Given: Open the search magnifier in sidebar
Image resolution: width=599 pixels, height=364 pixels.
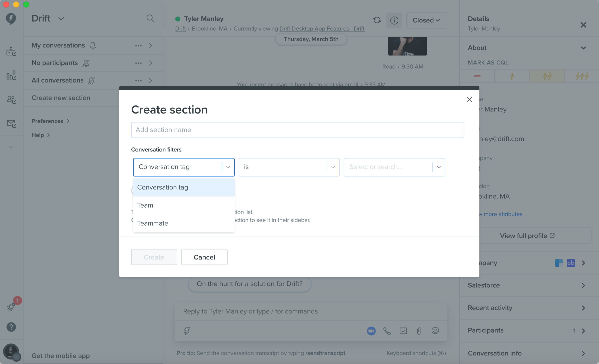Looking at the screenshot, I should (150, 18).
